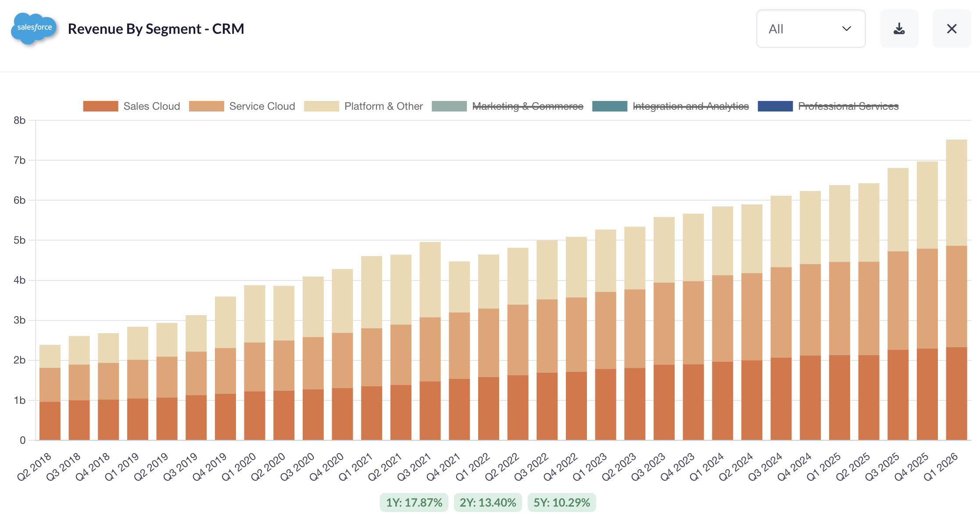Toggle Service Cloud legend label

(262, 106)
